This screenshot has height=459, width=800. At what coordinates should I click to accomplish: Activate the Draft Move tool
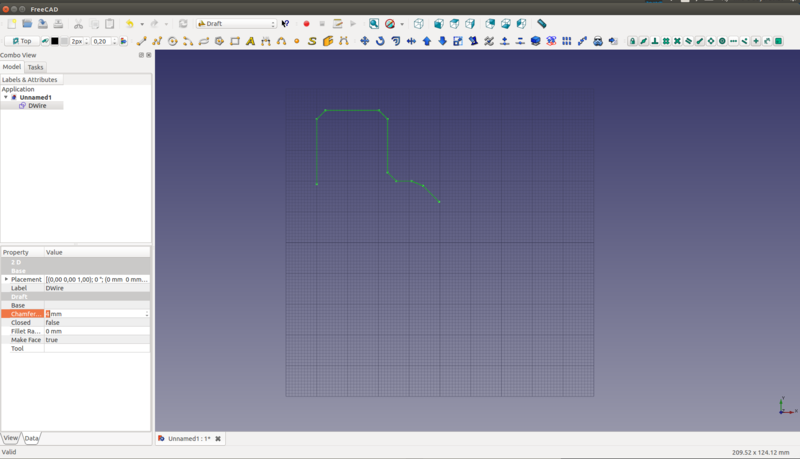click(364, 41)
